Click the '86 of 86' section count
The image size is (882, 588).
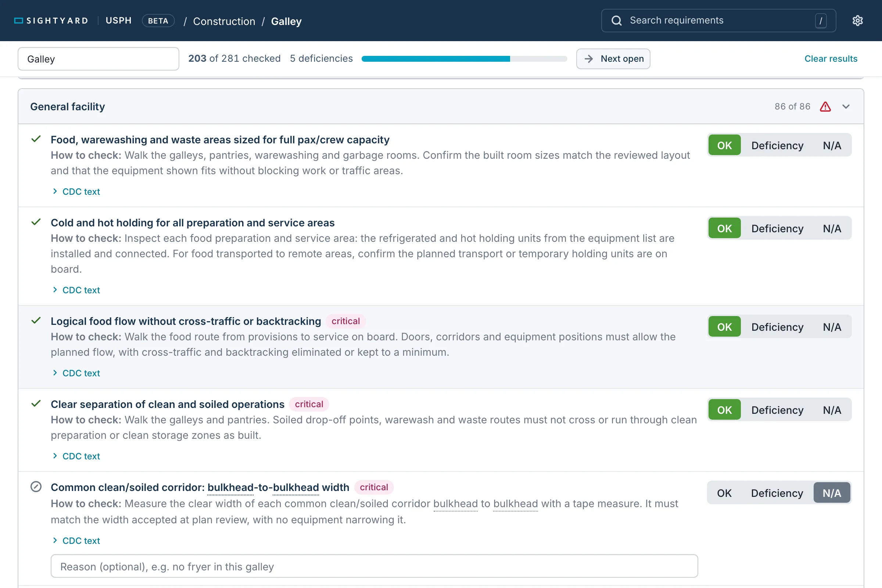click(x=792, y=107)
